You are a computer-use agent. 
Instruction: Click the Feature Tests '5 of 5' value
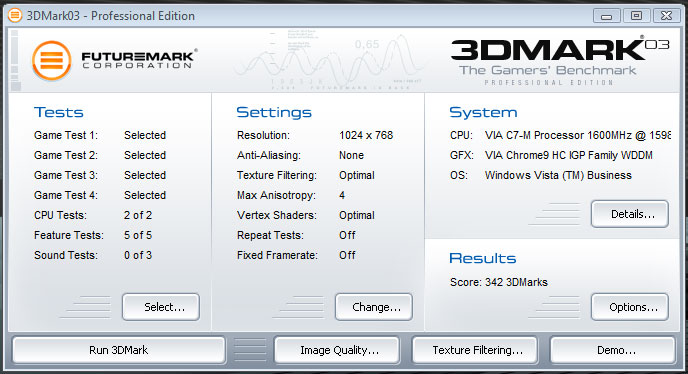click(138, 235)
